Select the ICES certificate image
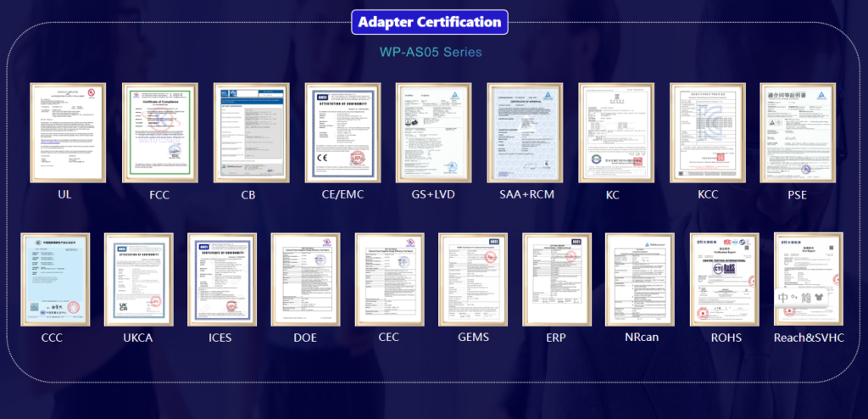Screen dimensions: 868x419 (222, 280)
